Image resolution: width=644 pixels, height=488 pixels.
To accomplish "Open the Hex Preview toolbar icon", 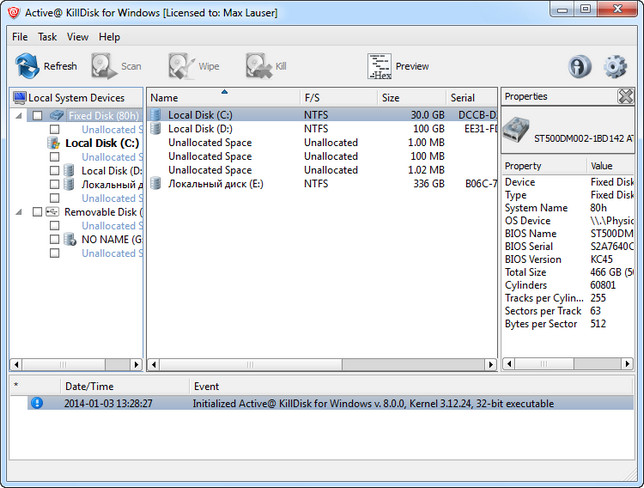I will click(380, 66).
